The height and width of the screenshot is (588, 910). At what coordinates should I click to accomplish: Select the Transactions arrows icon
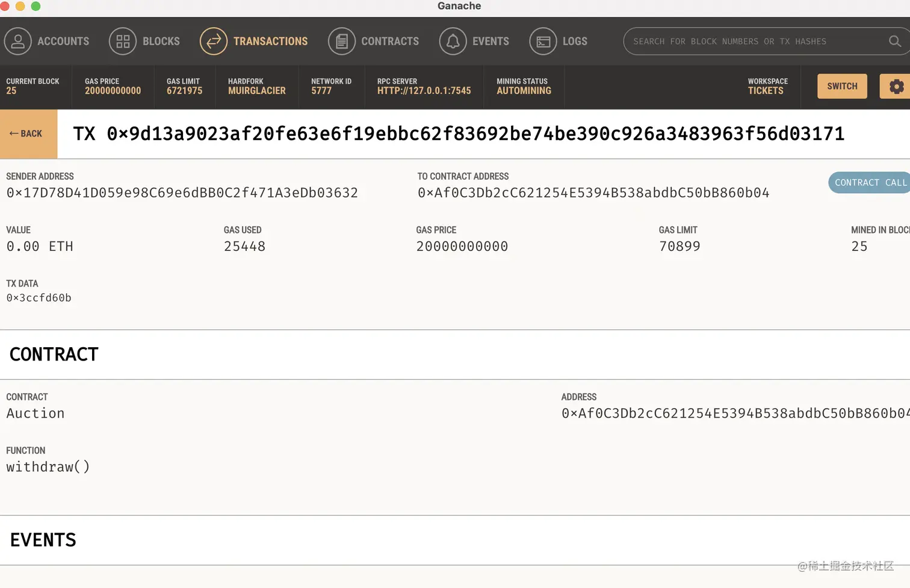coord(214,42)
